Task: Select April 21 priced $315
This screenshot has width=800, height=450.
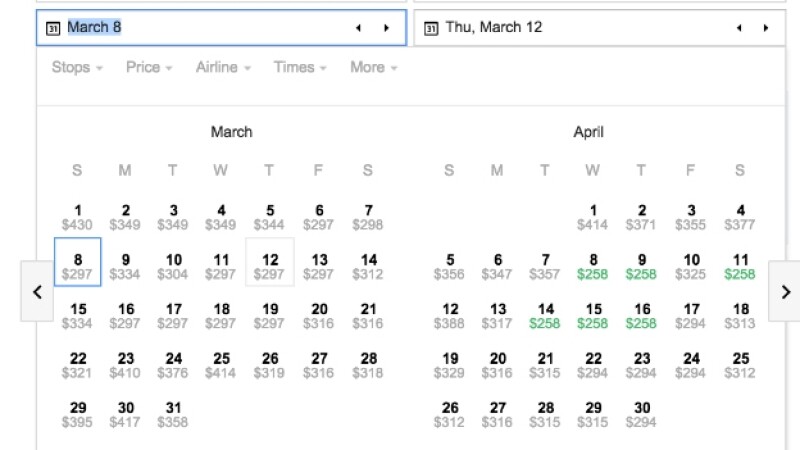Action: (x=545, y=365)
